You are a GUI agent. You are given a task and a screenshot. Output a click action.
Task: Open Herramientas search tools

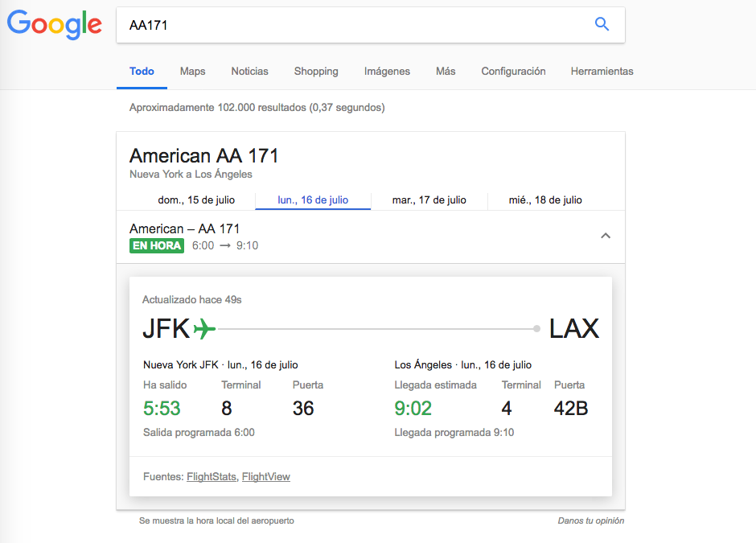coord(602,72)
